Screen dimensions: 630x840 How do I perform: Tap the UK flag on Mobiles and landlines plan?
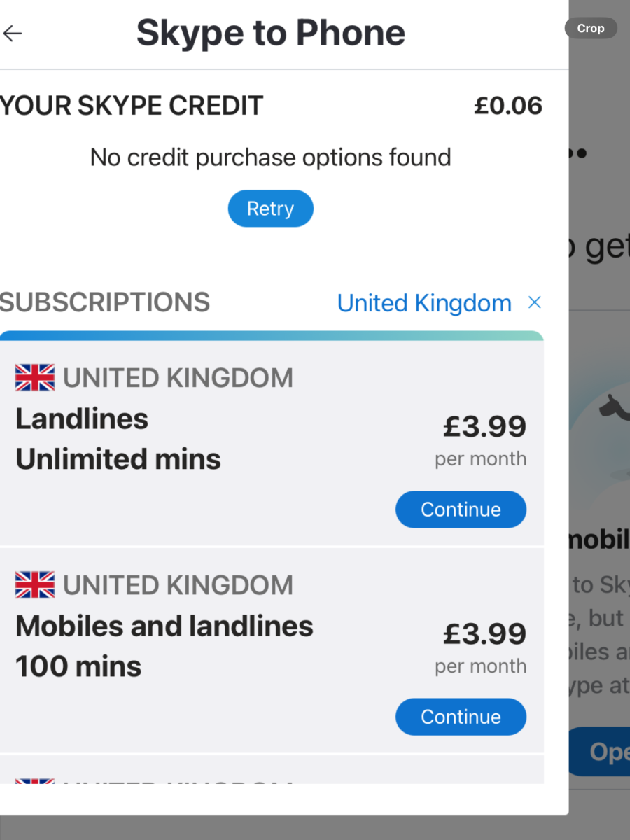(35, 585)
